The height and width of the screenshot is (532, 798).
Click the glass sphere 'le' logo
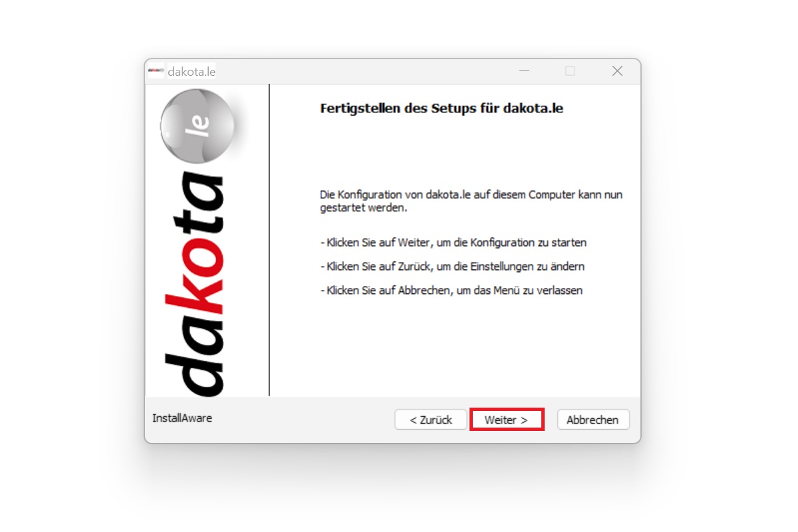tap(198, 125)
